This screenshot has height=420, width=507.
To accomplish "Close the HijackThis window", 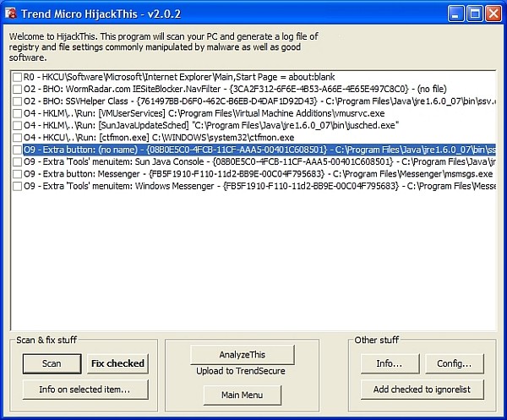I will point(493,14).
